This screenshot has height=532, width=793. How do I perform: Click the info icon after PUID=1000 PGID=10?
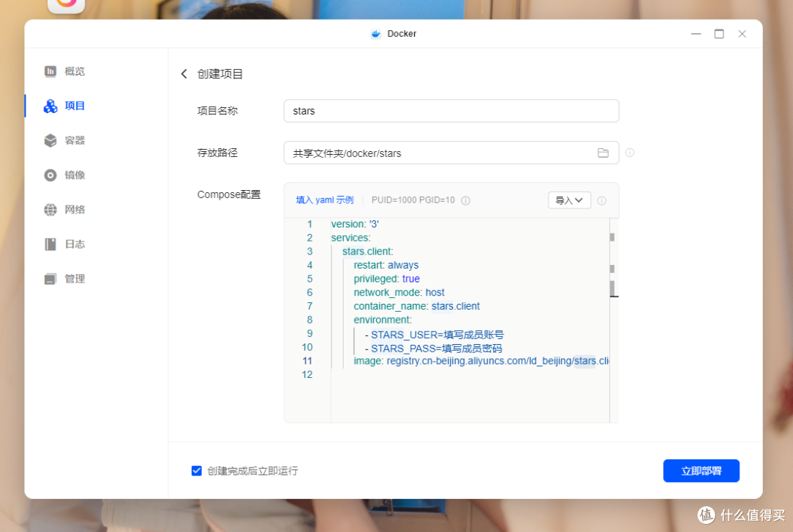466,200
